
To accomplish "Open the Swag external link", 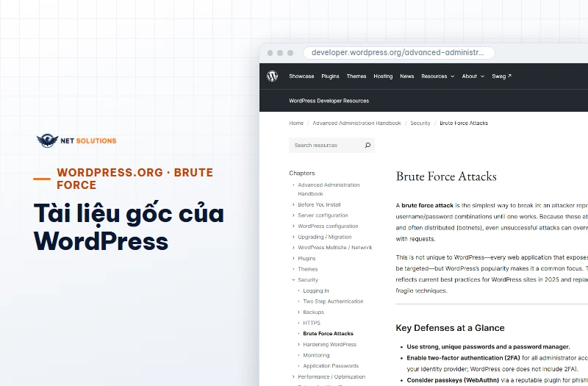I will 501,76.
